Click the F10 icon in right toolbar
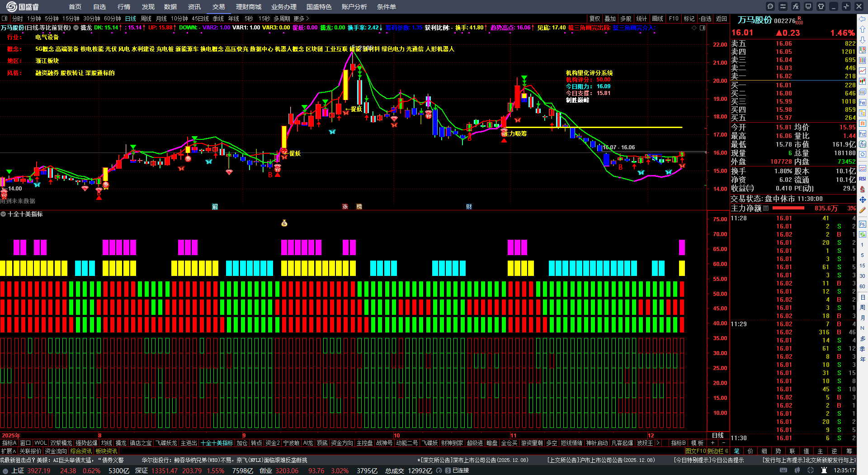The image size is (868, 475). [x=863, y=103]
